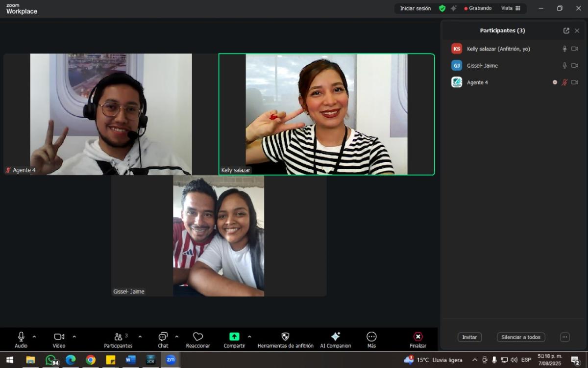Click the green Compartir share screen icon

click(x=234, y=337)
